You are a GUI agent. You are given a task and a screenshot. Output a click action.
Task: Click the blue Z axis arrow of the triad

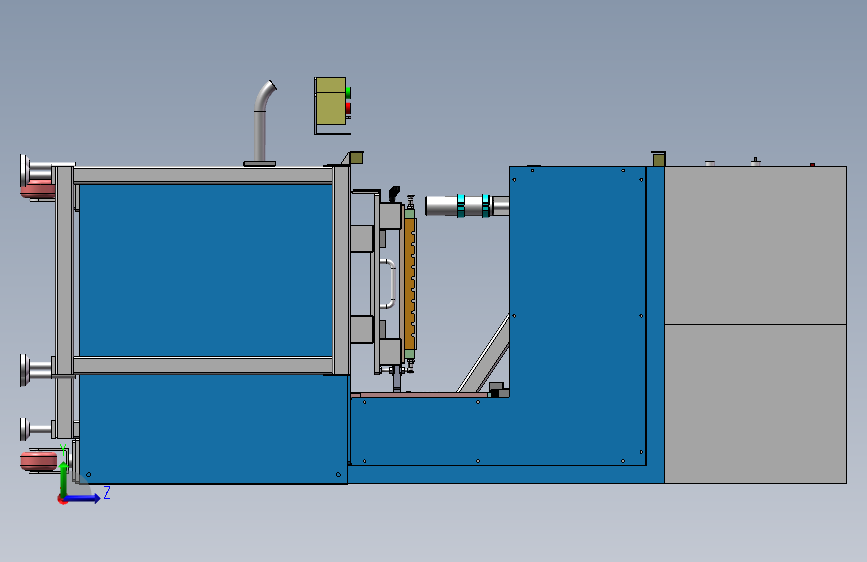pos(83,498)
